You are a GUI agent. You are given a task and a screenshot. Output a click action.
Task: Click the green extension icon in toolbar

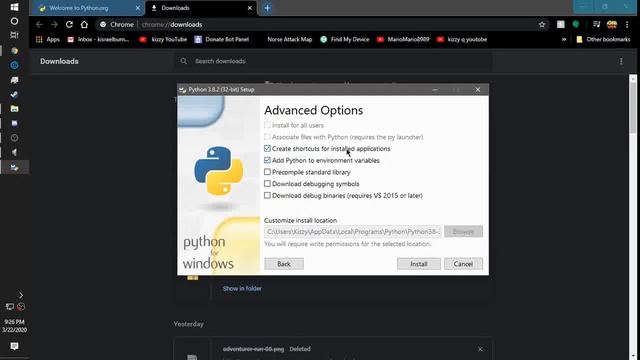576,24
